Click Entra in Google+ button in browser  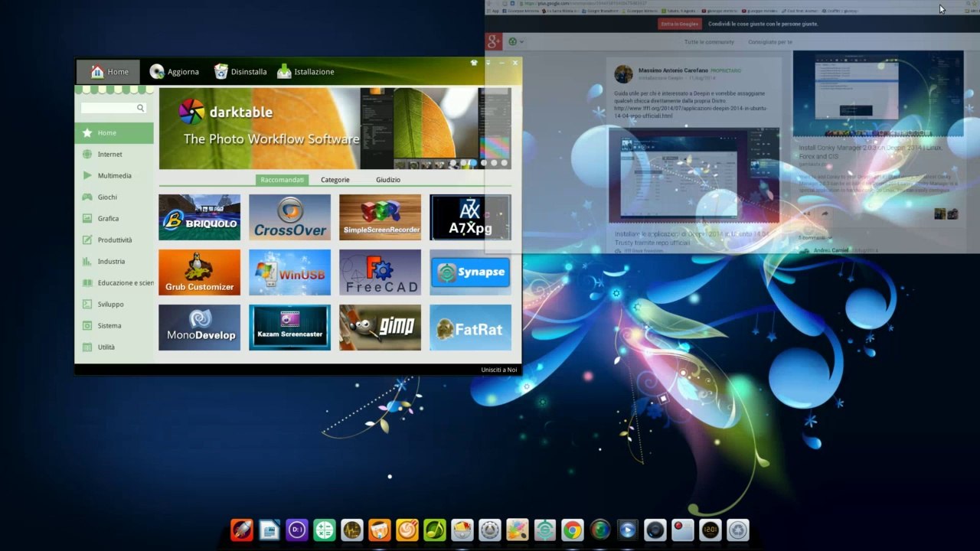click(680, 24)
